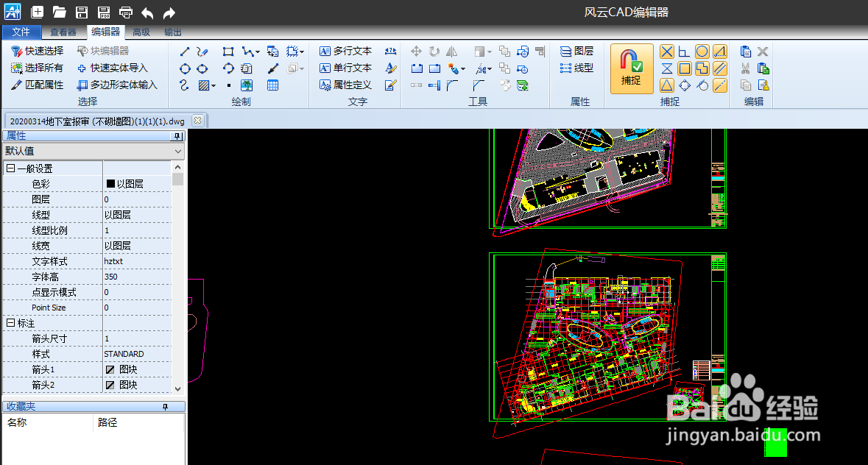Open the hatch pattern dropdown arrow
The width and height of the screenshot is (868, 465).
click(213, 85)
